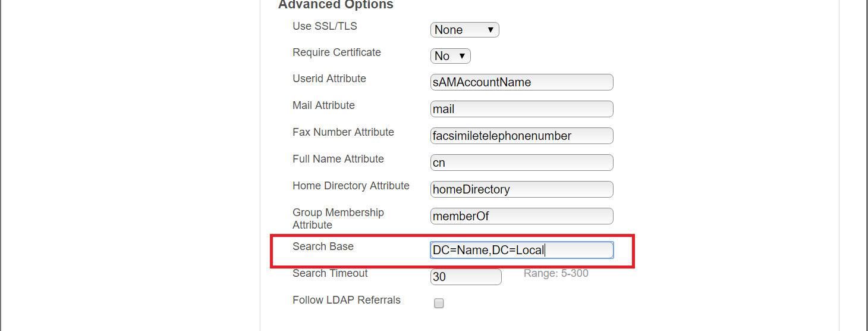Screen dimensions: 868x331
Task: Click the sAMAccountName text field
Action: [521, 82]
